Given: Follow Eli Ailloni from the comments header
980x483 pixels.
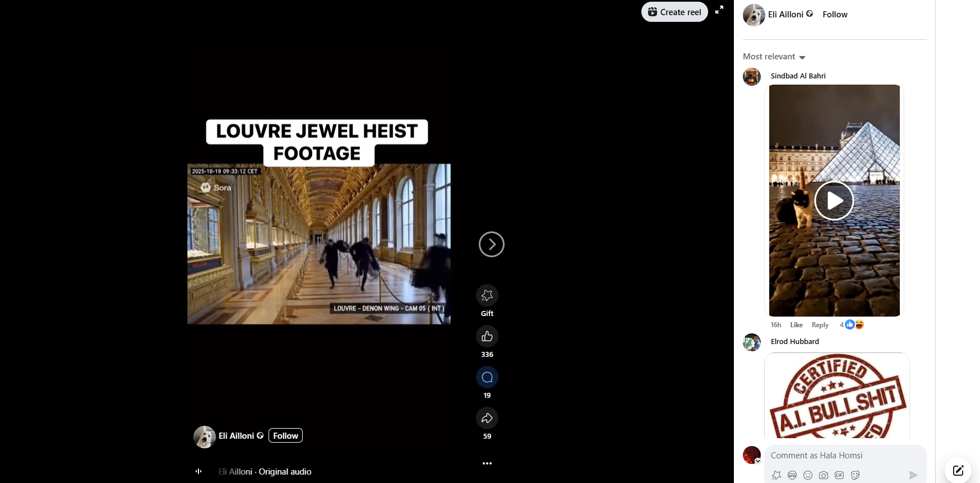Looking at the screenshot, I should tap(835, 15).
